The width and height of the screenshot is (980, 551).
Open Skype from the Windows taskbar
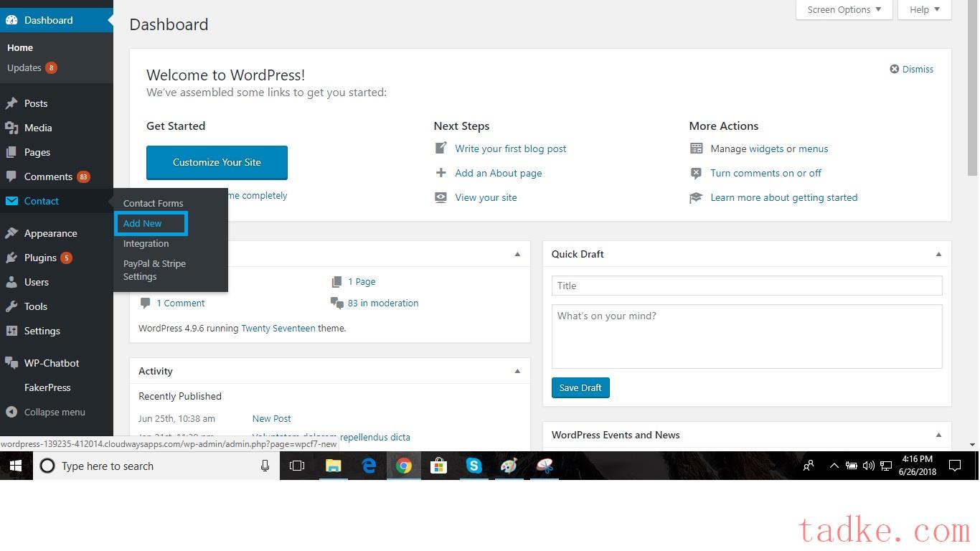pyautogui.click(x=473, y=466)
